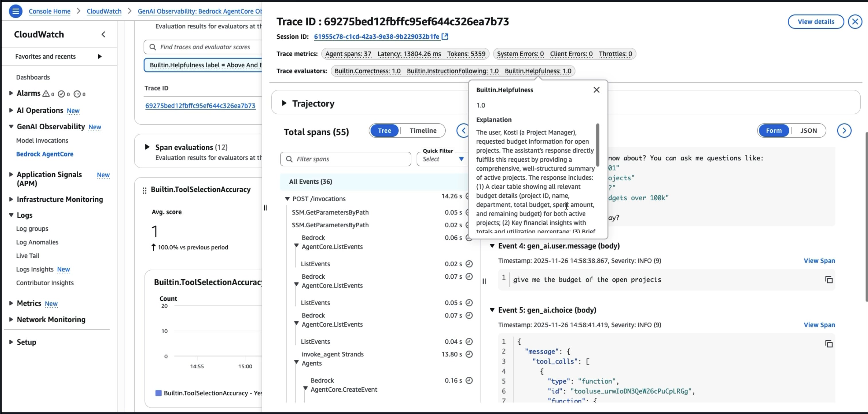Select the Tree span view

point(384,131)
